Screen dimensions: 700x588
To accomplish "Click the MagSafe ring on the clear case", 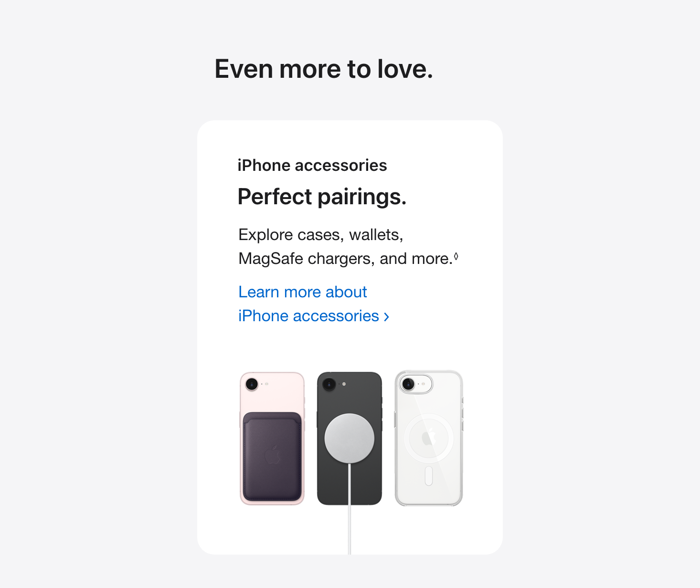I will [x=429, y=437].
